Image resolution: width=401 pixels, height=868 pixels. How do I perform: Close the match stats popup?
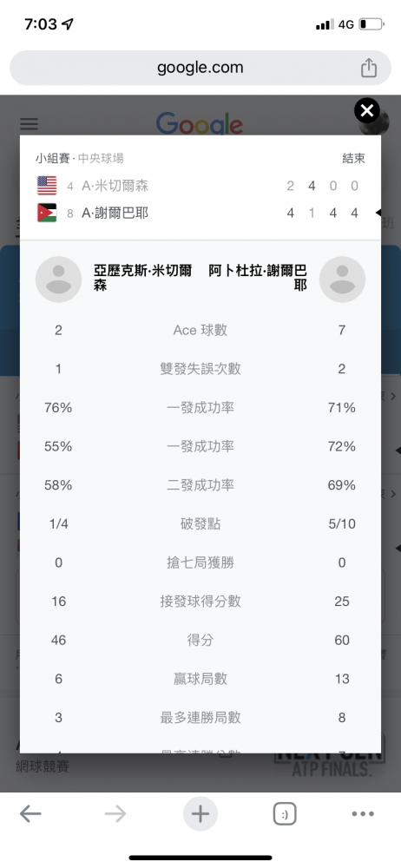tap(366, 111)
